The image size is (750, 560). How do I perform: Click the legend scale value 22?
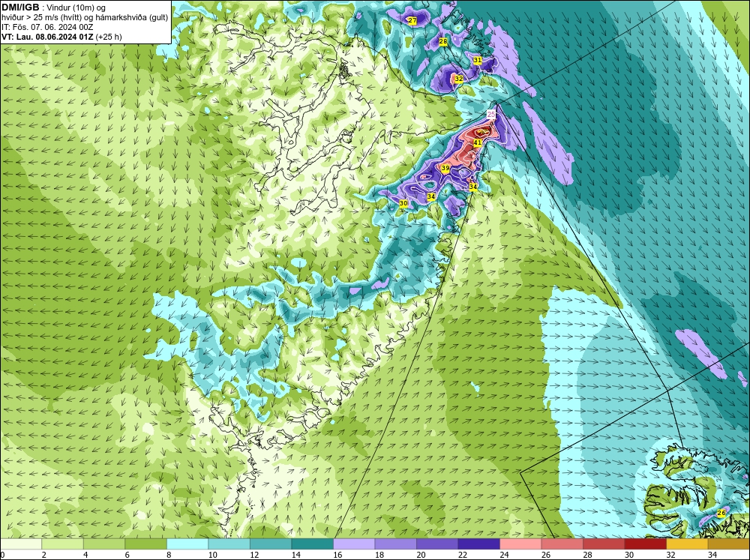point(463,555)
